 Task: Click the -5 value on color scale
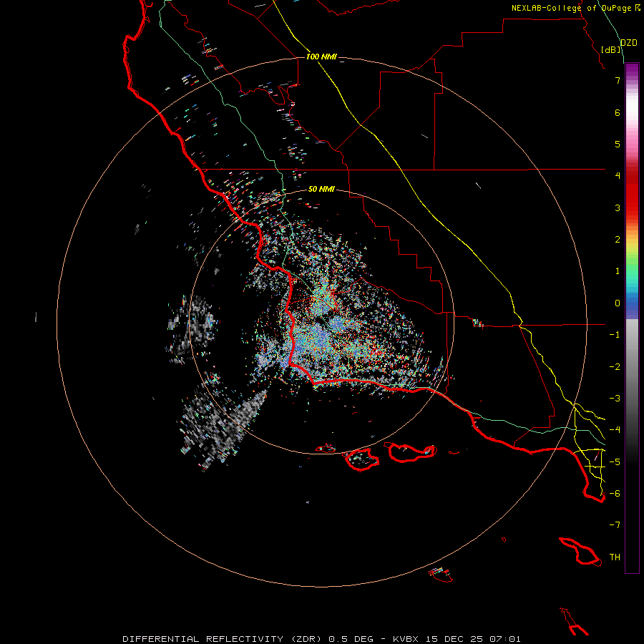(x=615, y=462)
